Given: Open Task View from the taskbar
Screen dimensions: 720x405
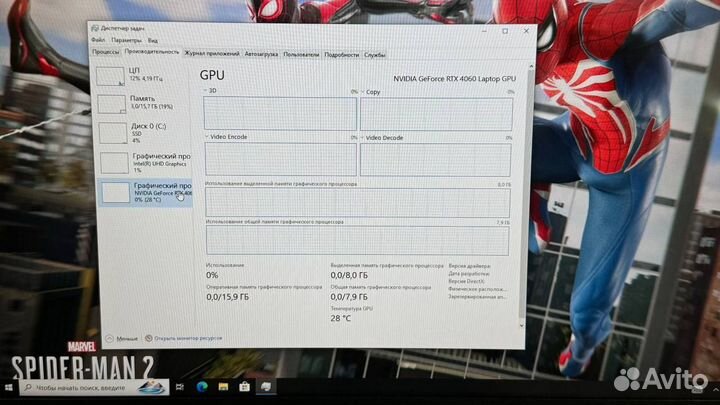Looking at the screenshot, I should (180, 387).
